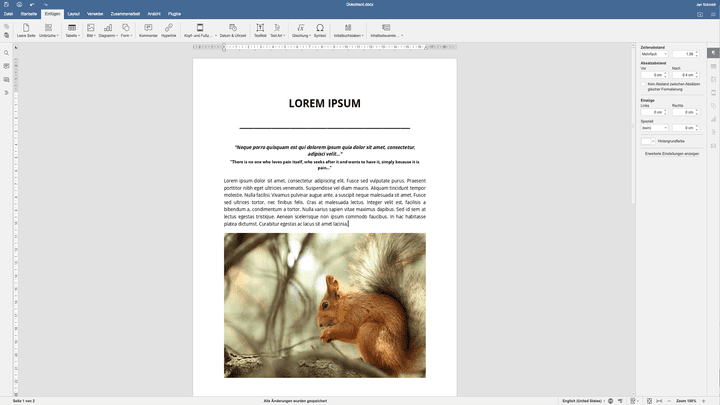
Task: Insert a Textfeld
Action: [260, 30]
